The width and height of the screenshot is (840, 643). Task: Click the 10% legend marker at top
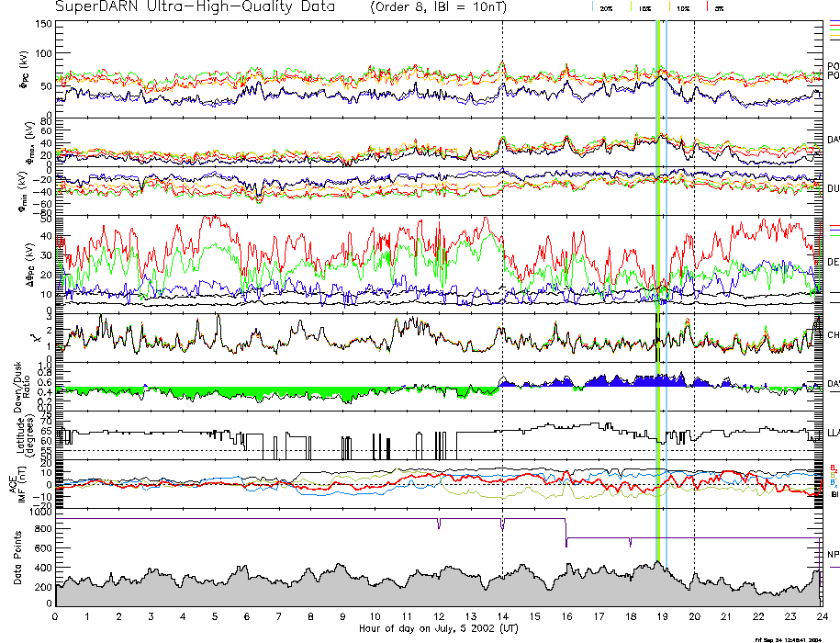[682, 7]
